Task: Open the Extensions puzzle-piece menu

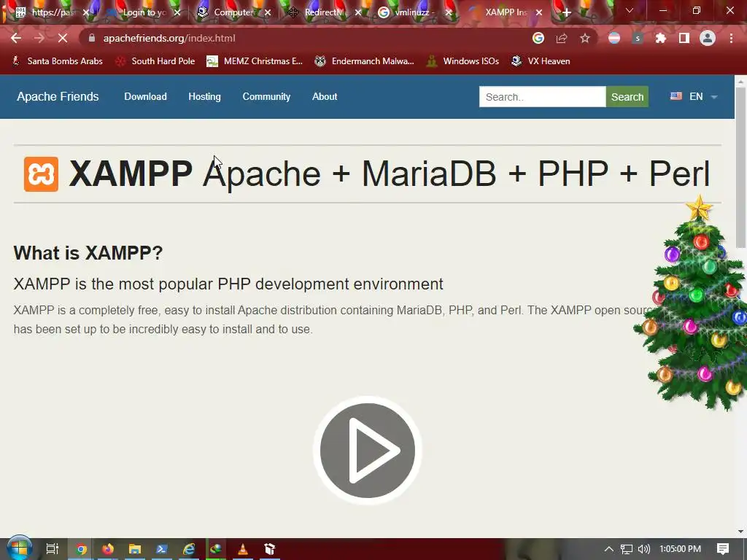Action: pyautogui.click(x=661, y=38)
